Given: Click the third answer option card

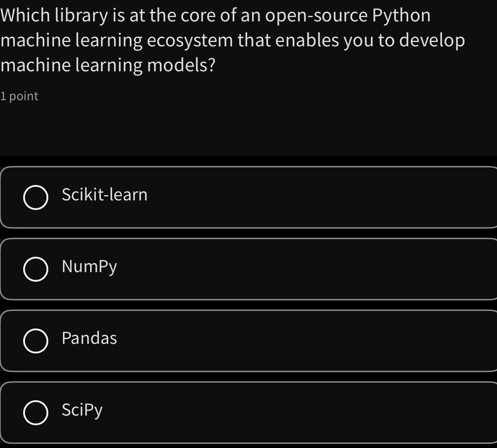Looking at the screenshot, I should pyautogui.click(x=248, y=340).
